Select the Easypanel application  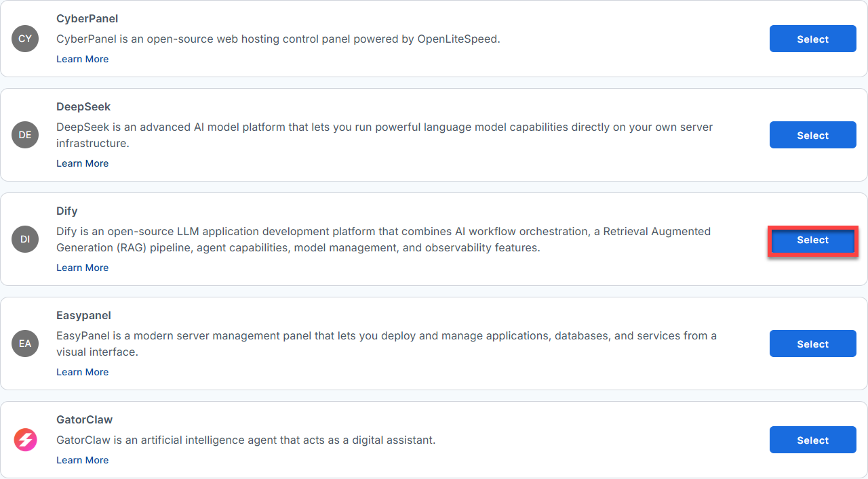tap(812, 344)
